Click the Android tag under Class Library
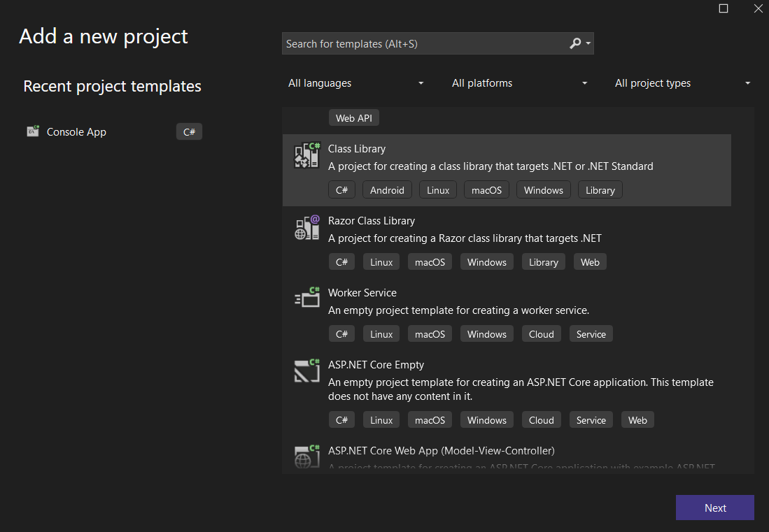 [387, 190]
